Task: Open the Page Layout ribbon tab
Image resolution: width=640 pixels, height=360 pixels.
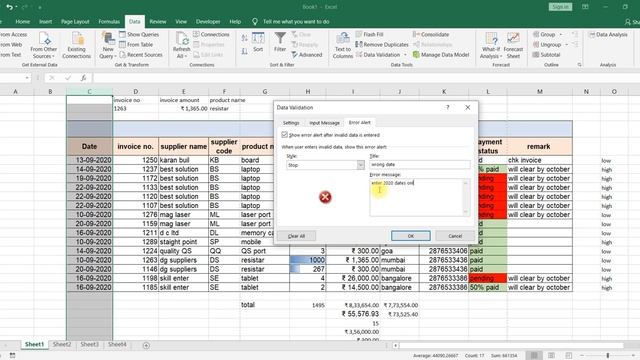Action: pos(75,22)
